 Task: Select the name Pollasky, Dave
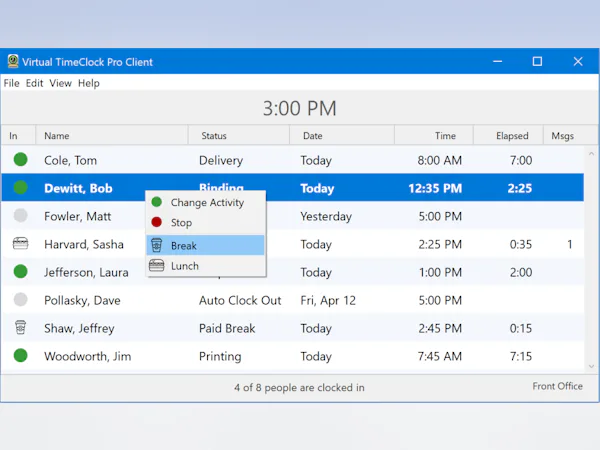click(x=82, y=300)
